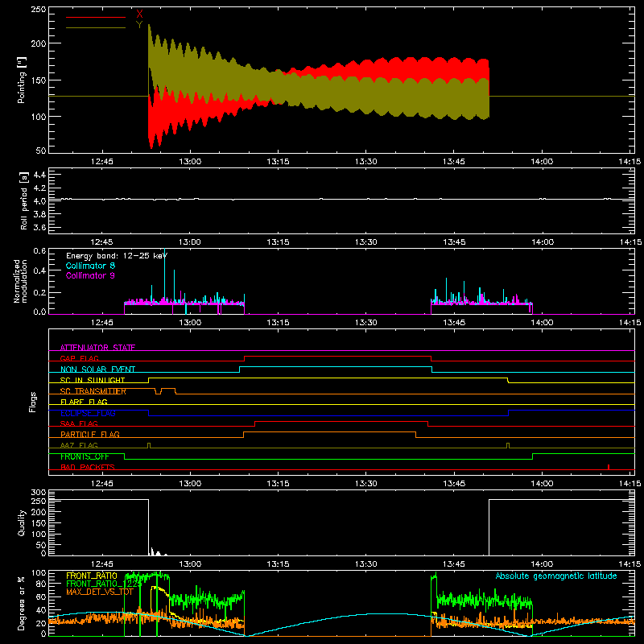Click the first A2Z_FLAG pulse
This screenshot has height=644, width=644.
click(149, 446)
